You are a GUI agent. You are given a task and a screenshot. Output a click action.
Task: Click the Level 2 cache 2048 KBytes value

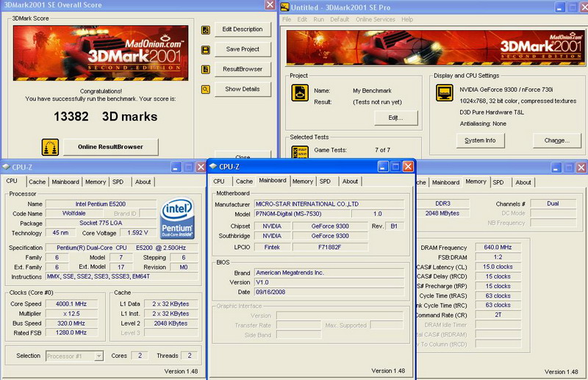tap(171, 323)
